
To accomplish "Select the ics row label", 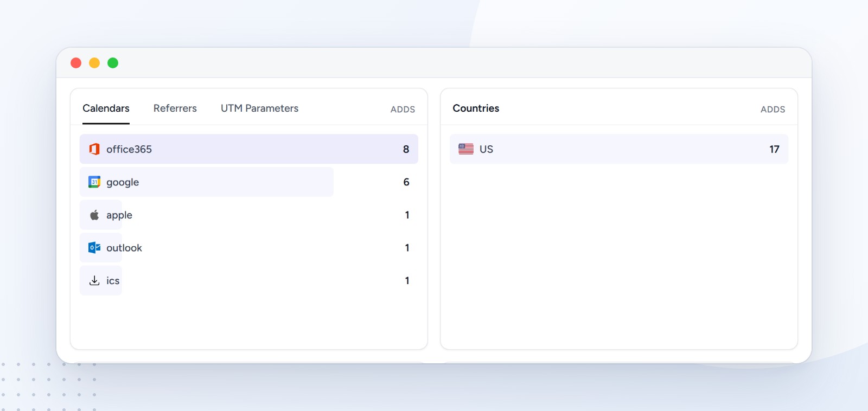I will pyautogui.click(x=113, y=280).
